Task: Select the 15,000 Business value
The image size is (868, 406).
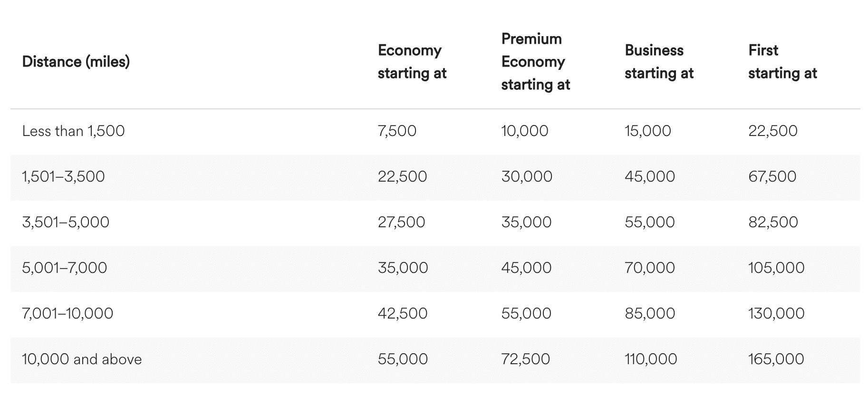Action: [x=648, y=131]
